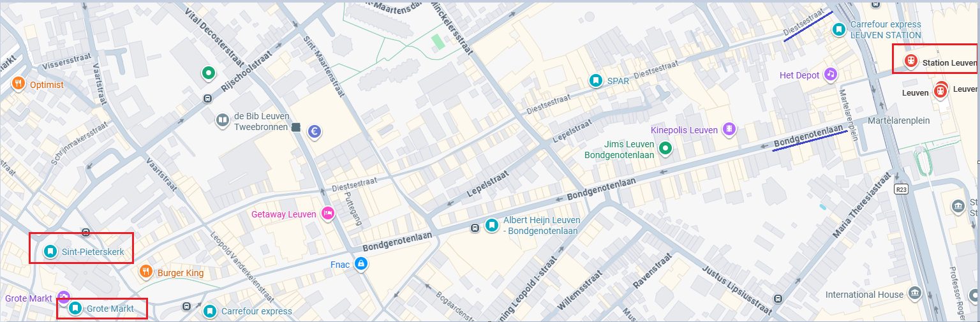This screenshot has width=980, height=322.
Task: Select the bus stop beside Albert Heijn
Action: pos(475,228)
